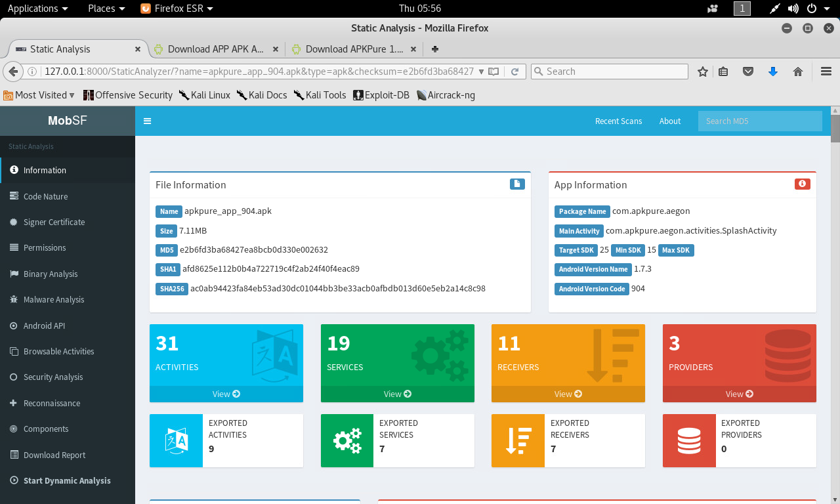Image resolution: width=840 pixels, height=504 pixels.
Task: Toggle reader view icon in address bar
Action: coord(493,72)
